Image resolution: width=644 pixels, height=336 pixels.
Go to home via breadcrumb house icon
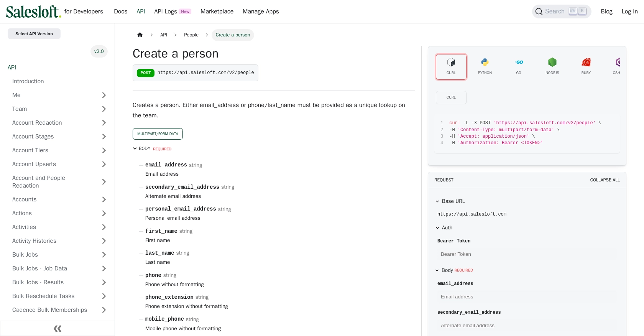140,35
